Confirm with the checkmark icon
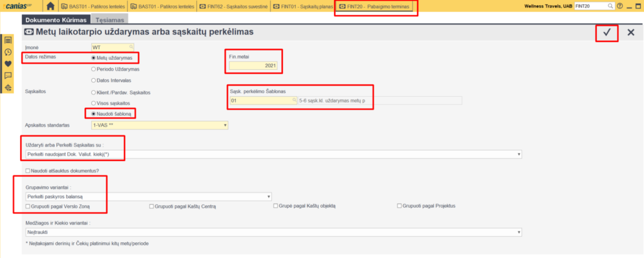 (607, 33)
